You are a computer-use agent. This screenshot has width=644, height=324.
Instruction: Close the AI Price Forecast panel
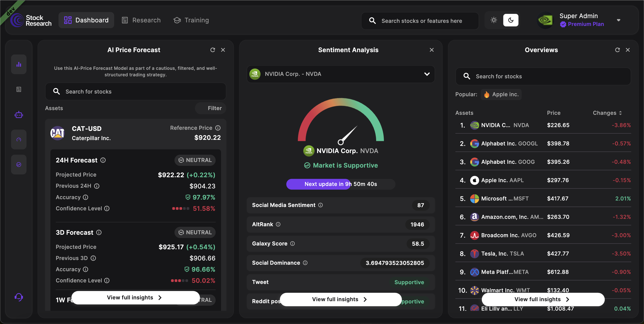(x=223, y=50)
